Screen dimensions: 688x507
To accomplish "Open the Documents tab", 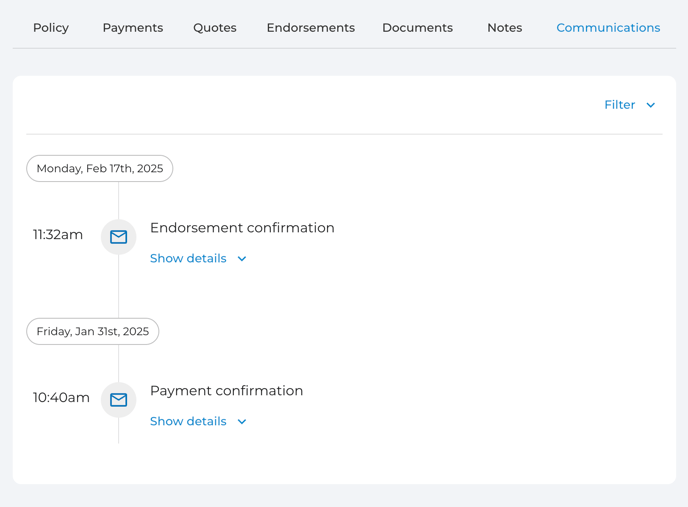I will [x=417, y=28].
